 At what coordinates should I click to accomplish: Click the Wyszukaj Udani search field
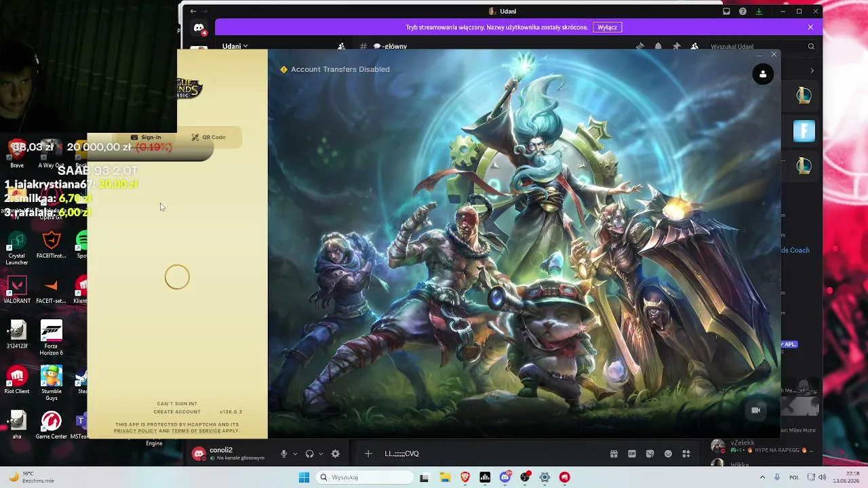762,46
